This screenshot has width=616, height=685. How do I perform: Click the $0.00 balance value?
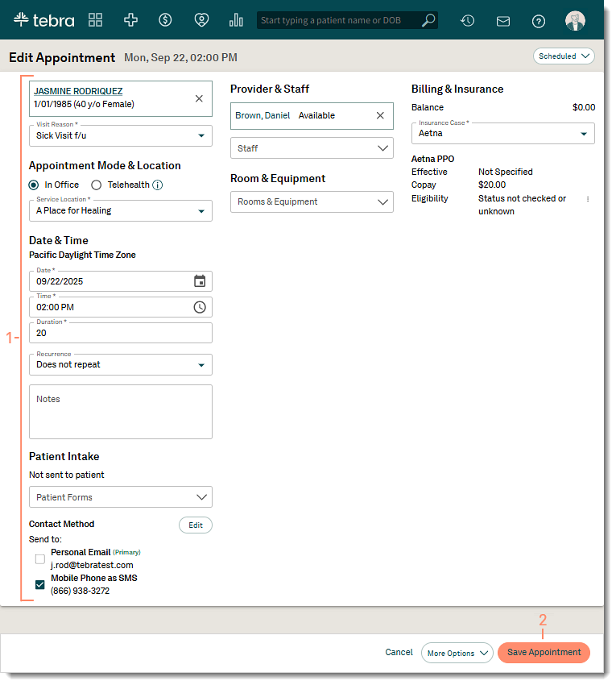pyautogui.click(x=584, y=107)
